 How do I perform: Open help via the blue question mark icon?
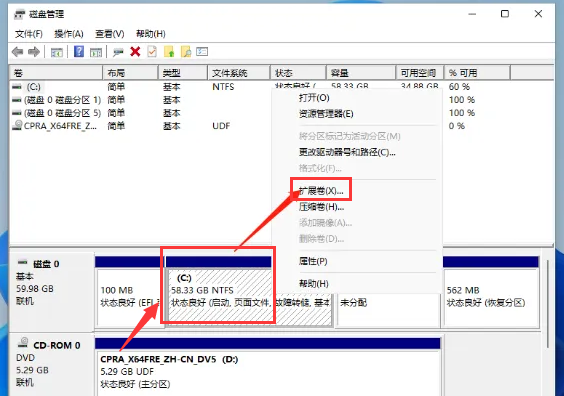tap(79, 52)
